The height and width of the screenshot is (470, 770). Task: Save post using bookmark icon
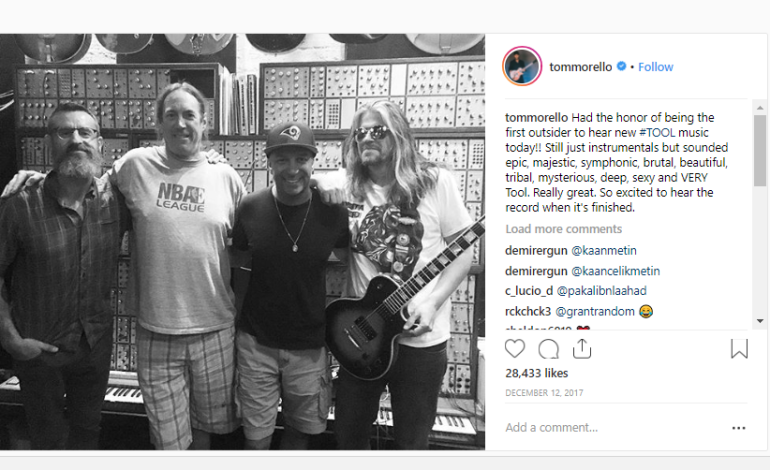coord(739,348)
